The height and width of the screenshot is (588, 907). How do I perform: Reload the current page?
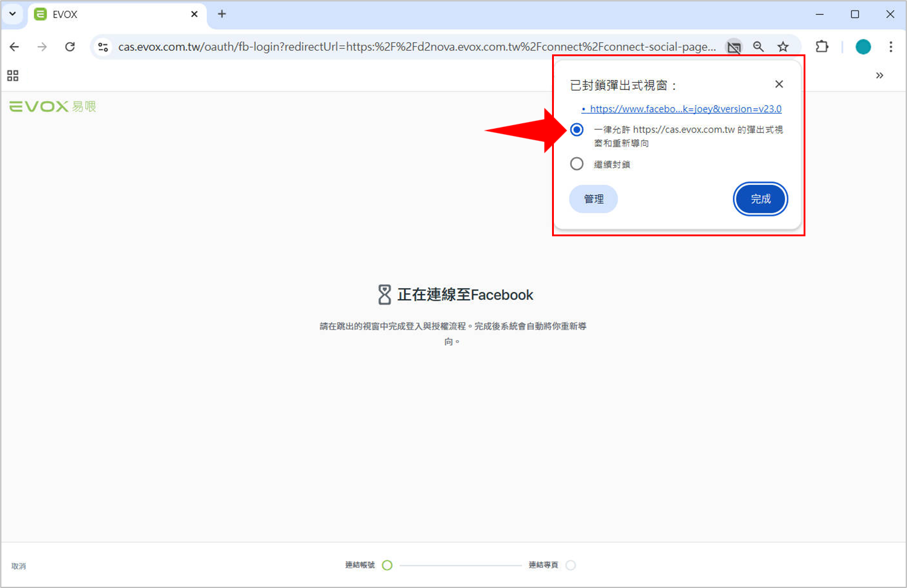click(x=70, y=47)
